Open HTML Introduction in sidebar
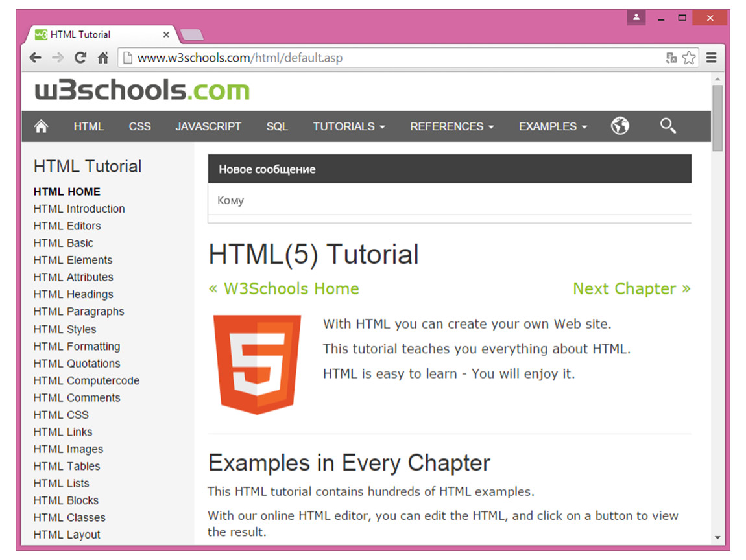 coord(79,209)
